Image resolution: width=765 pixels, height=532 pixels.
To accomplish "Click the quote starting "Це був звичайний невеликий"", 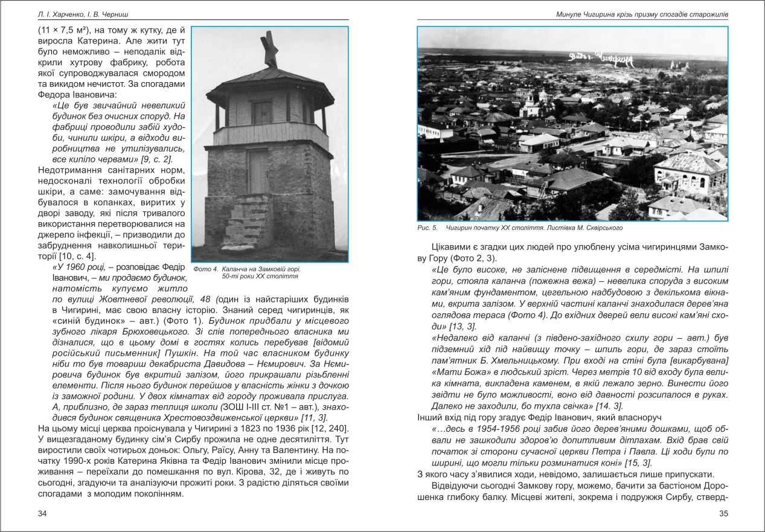I will pos(120,132).
